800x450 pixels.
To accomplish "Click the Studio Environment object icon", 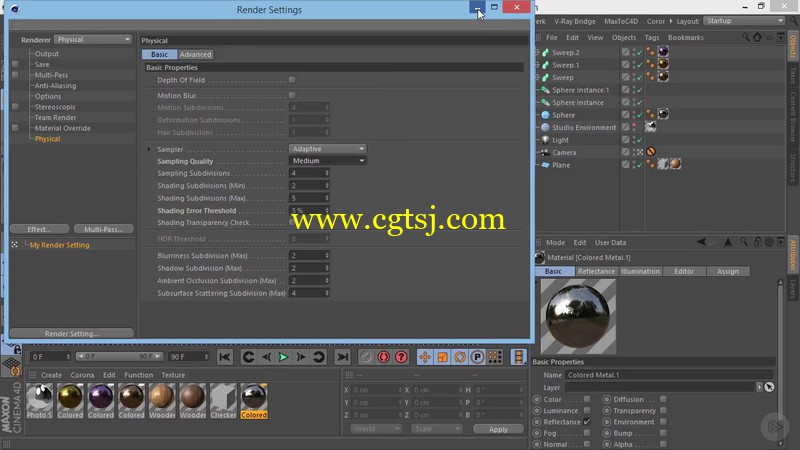I will (545, 128).
